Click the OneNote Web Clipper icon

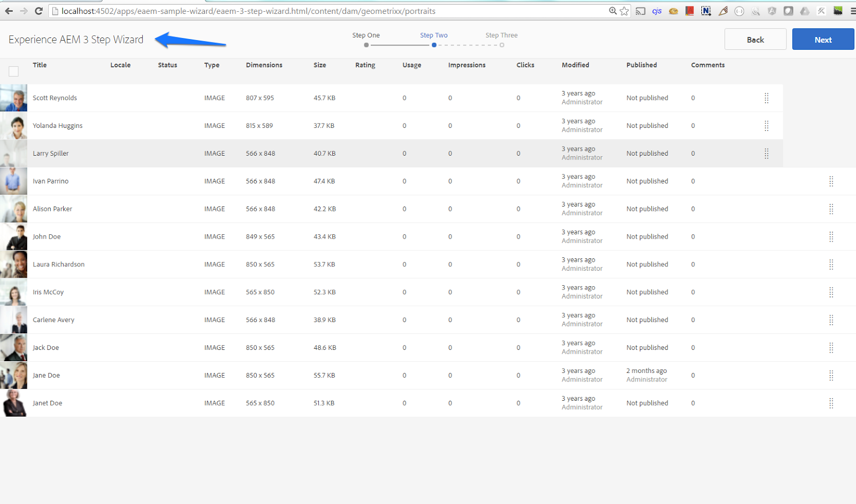click(x=706, y=11)
